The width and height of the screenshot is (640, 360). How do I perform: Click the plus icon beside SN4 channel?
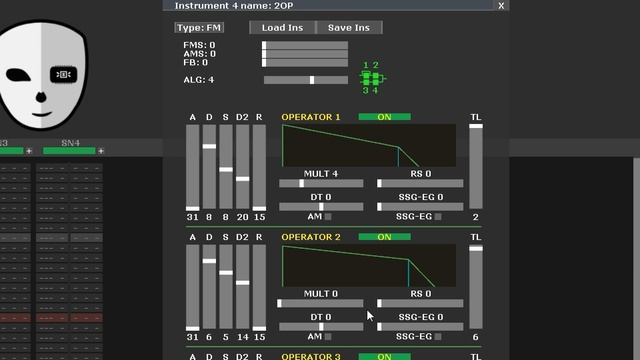tap(101, 151)
